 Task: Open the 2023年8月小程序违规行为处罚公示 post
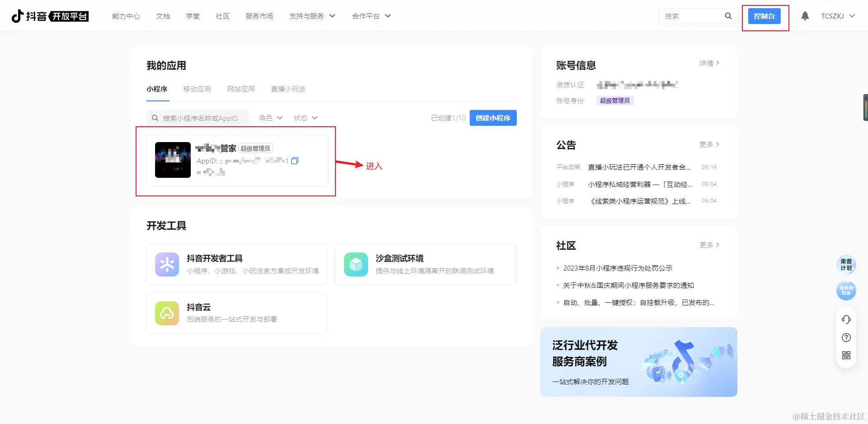point(618,268)
